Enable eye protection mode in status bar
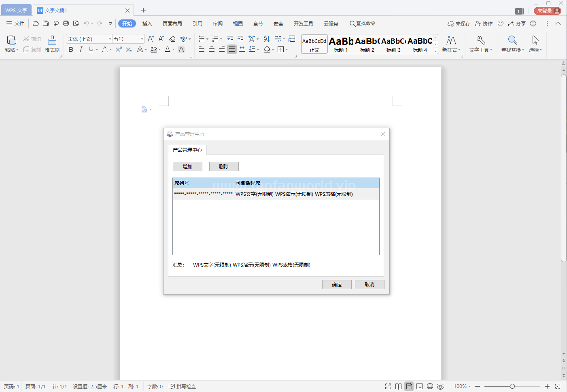567x392 pixels. coord(440,386)
